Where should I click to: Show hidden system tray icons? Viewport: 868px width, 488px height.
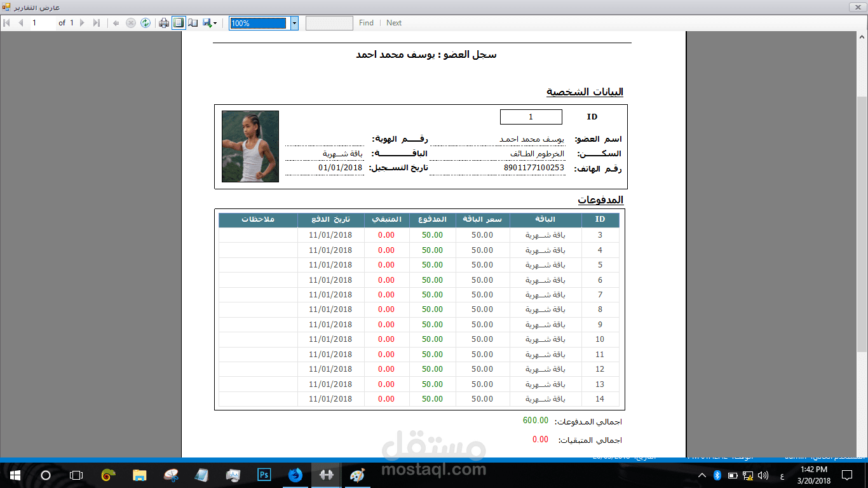coord(702,475)
